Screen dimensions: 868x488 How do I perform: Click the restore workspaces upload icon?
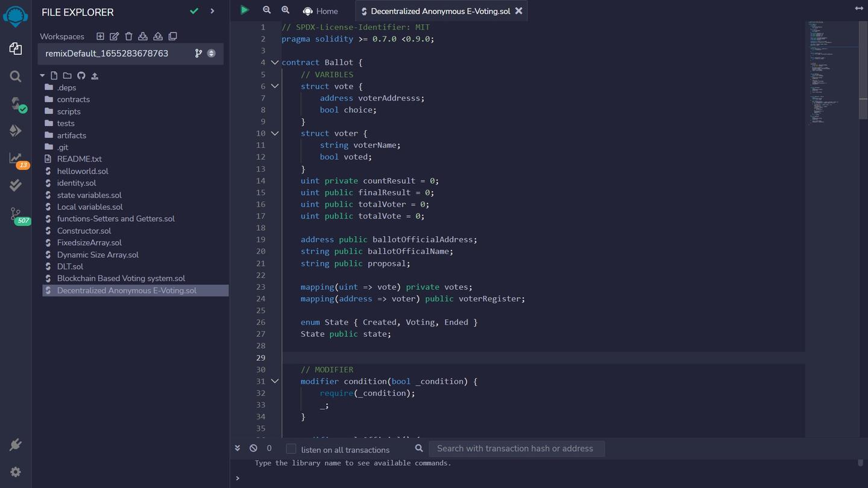(x=158, y=36)
